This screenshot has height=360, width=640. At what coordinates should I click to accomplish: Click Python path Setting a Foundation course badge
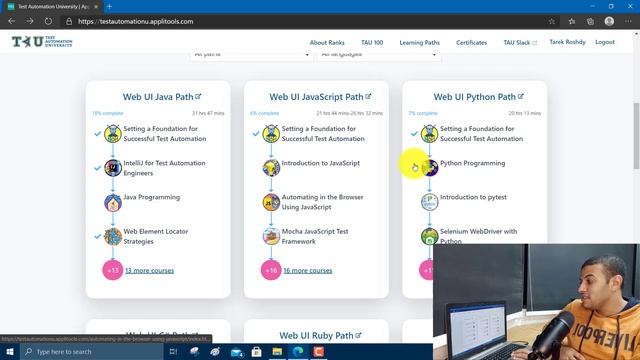click(x=429, y=133)
